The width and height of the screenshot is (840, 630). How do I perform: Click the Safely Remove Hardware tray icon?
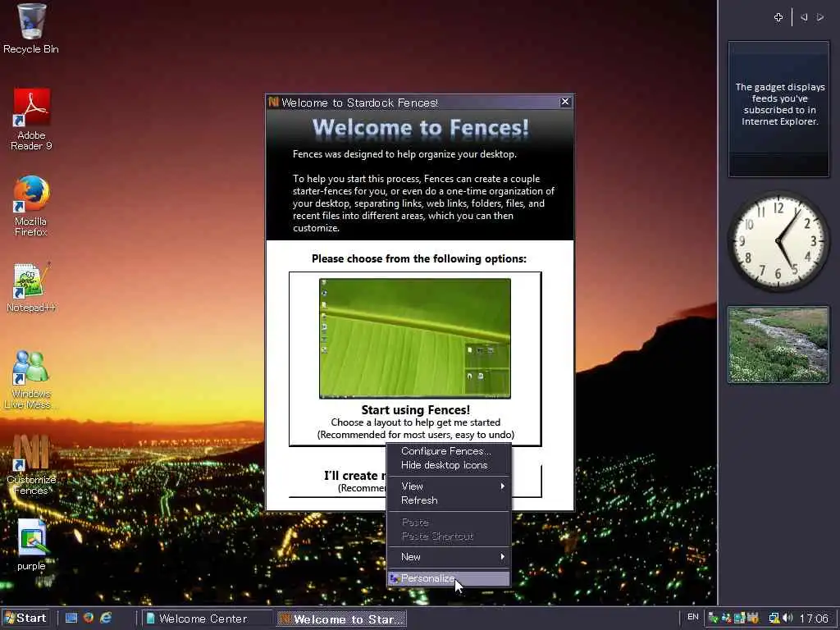[x=714, y=618]
